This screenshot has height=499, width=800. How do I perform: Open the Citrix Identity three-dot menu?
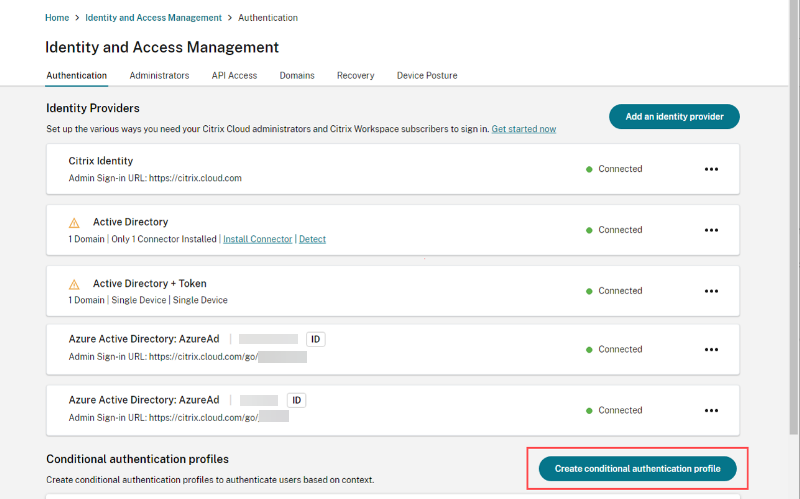point(711,169)
